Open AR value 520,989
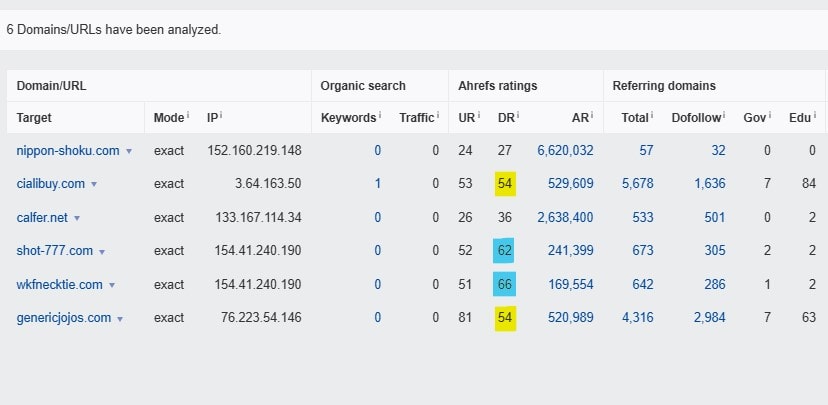This screenshot has height=405, width=828. (x=571, y=318)
